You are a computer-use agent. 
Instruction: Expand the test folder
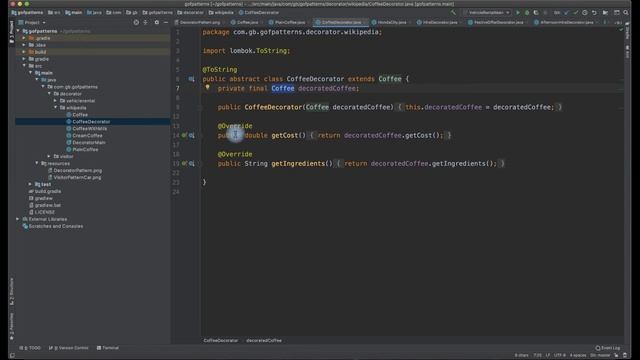pyautogui.click(x=30, y=184)
